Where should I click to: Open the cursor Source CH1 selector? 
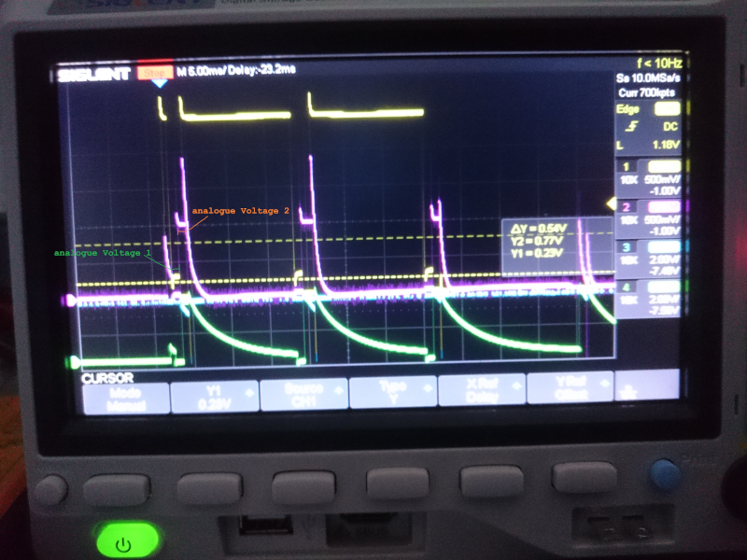pos(303,395)
